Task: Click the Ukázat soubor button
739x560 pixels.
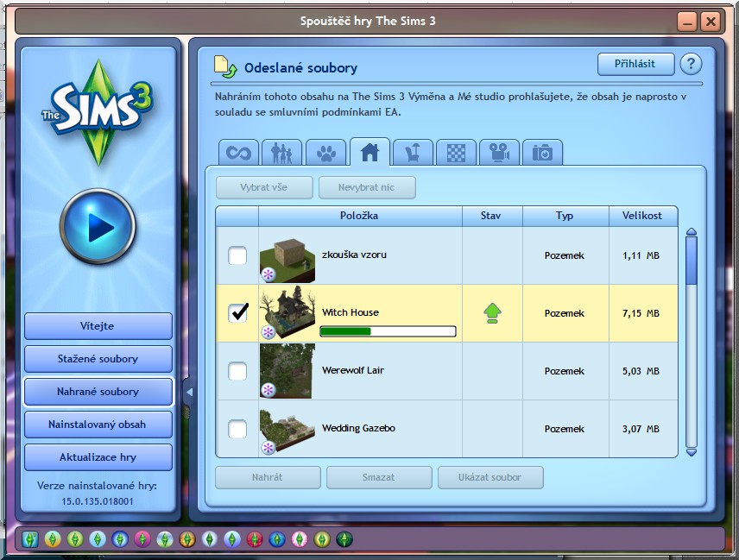Action: click(x=490, y=477)
